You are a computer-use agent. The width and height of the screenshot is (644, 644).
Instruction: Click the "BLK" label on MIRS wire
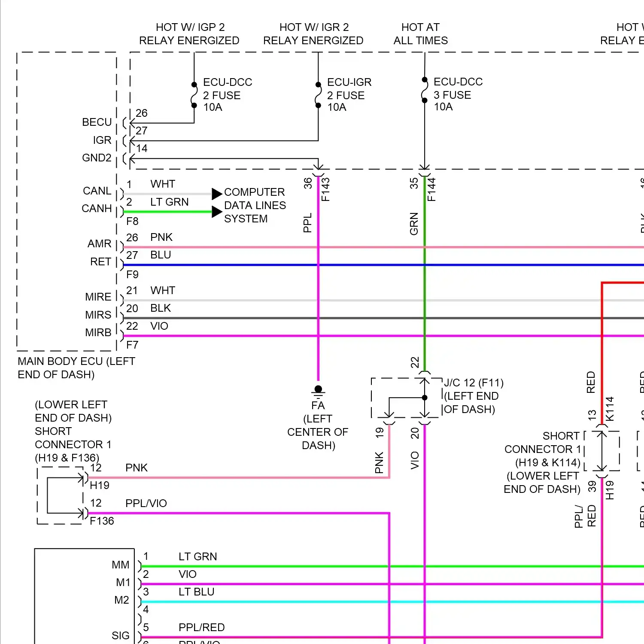(161, 308)
